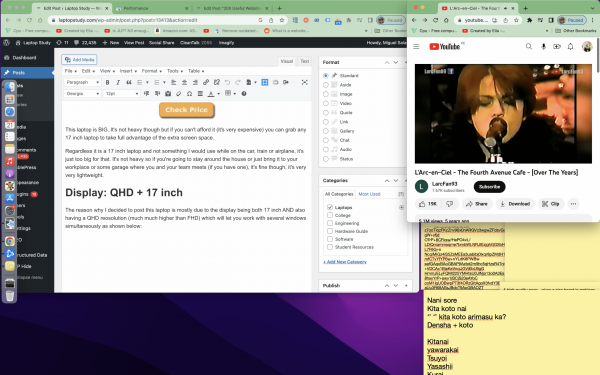
Task: Align text right in the editor
Action: pyautogui.click(x=195, y=82)
